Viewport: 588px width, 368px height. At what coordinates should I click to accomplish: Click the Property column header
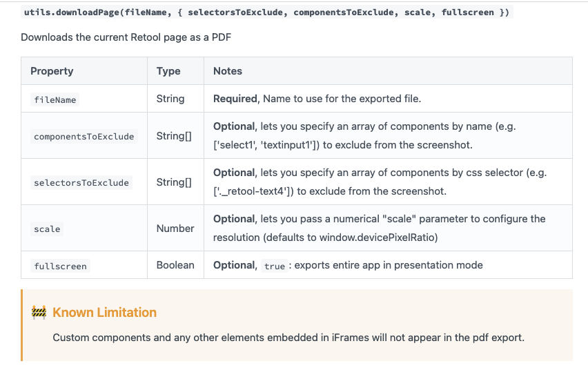(52, 71)
